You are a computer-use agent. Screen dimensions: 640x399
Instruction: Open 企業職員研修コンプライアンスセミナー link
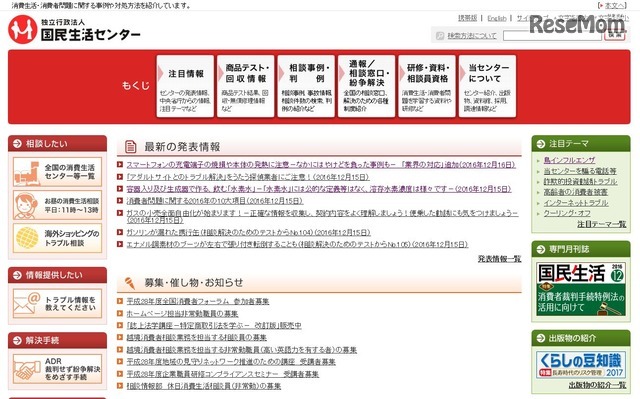click(x=223, y=374)
